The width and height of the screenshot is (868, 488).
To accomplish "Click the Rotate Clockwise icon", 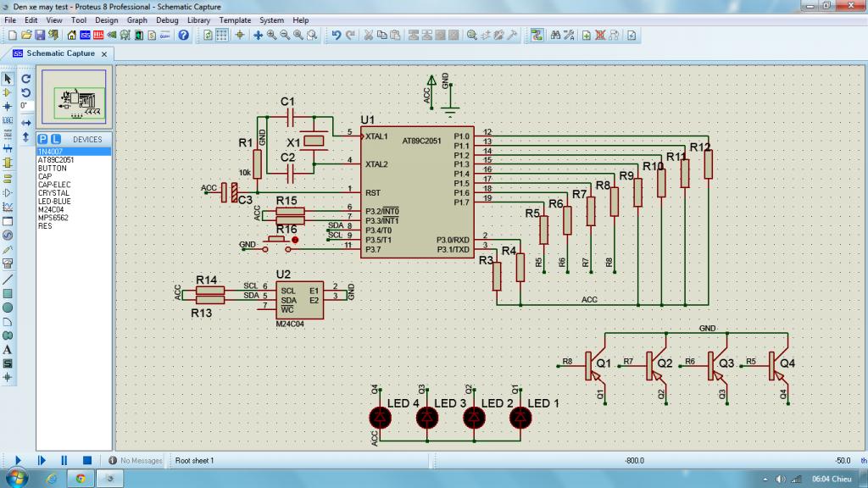I will [x=25, y=78].
